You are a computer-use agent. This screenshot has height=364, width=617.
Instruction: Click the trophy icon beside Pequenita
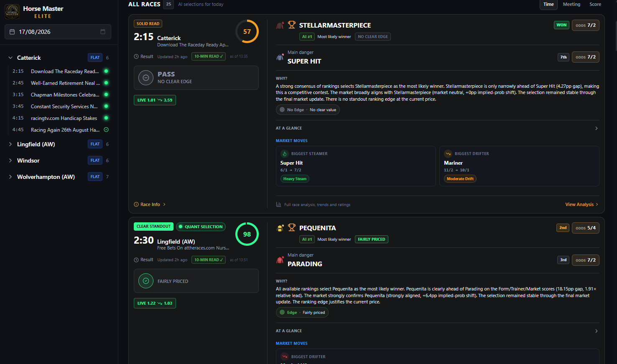pyautogui.click(x=292, y=228)
